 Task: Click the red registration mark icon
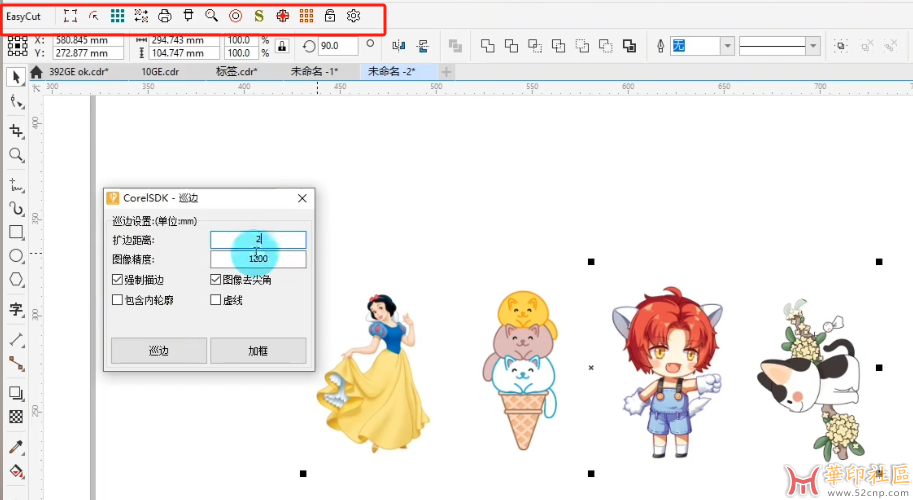283,16
